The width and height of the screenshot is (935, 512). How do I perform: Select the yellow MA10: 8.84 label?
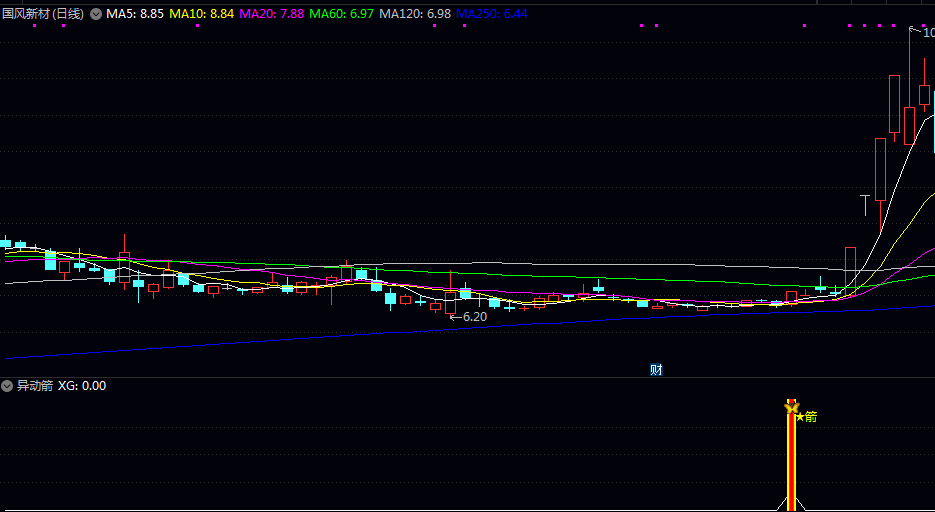[202, 14]
